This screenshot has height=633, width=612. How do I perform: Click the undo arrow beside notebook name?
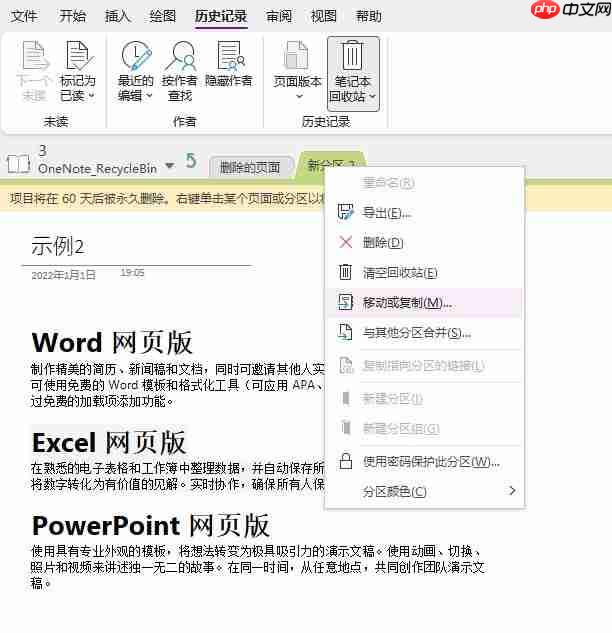191,161
